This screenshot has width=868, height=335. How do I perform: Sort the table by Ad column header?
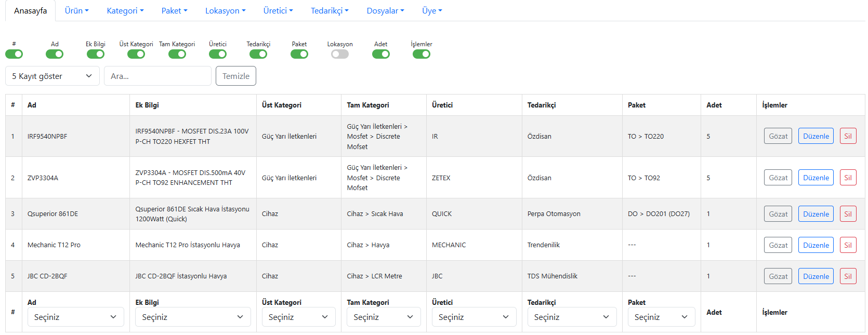pos(32,105)
